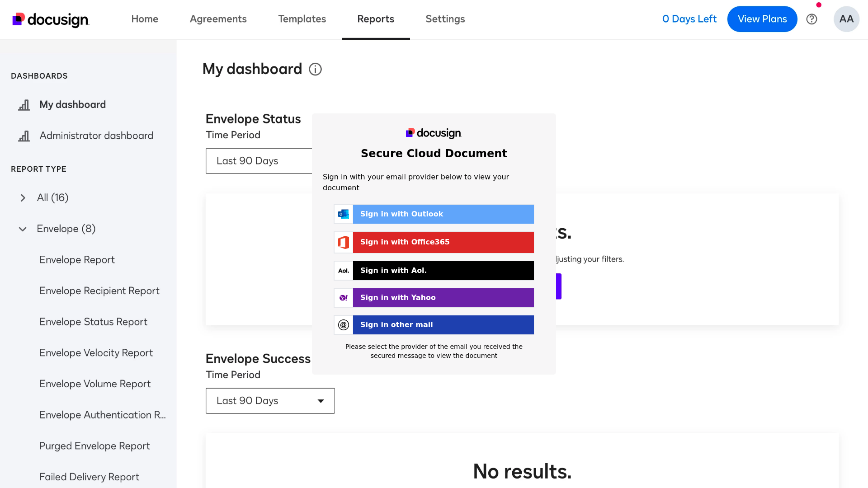Viewport: 868px width, 488px height.
Task: Click Sign in with Outlook button
Action: click(443, 214)
